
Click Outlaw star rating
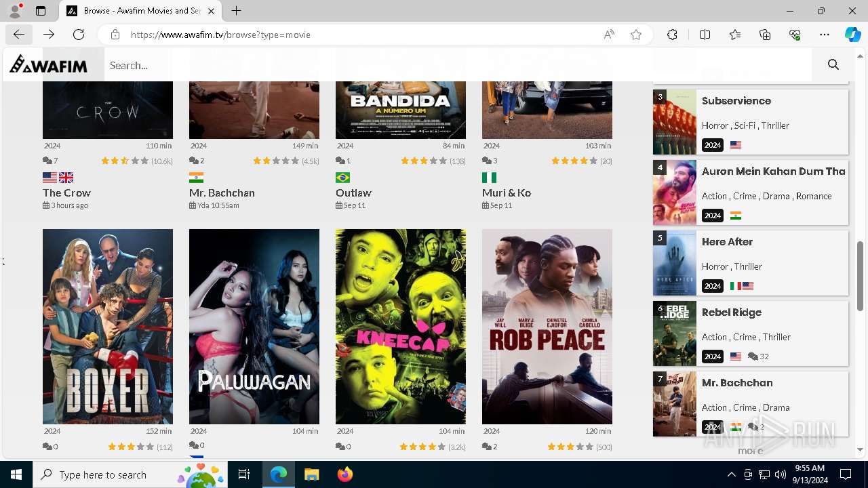click(x=424, y=161)
